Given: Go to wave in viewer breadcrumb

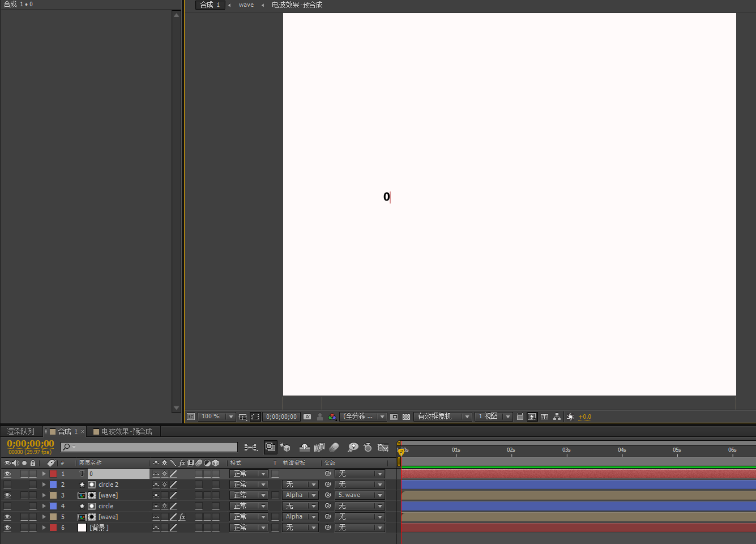Looking at the screenshot, I should 246,5.
